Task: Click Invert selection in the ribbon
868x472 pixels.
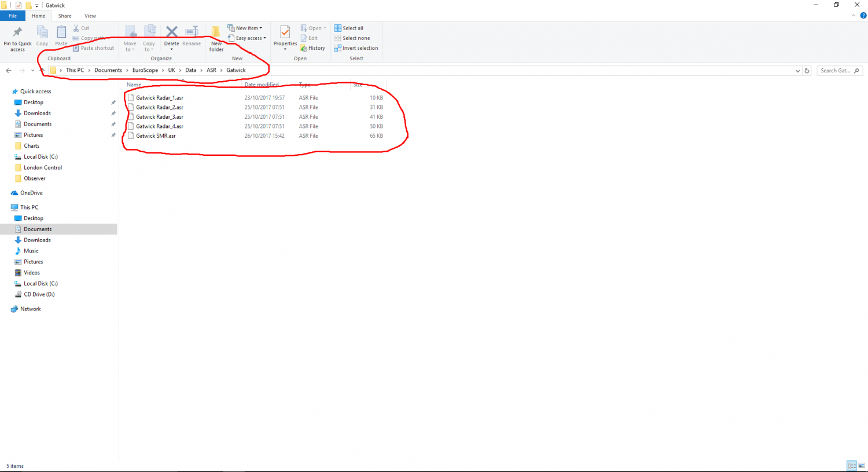Action: click(356, 48)
